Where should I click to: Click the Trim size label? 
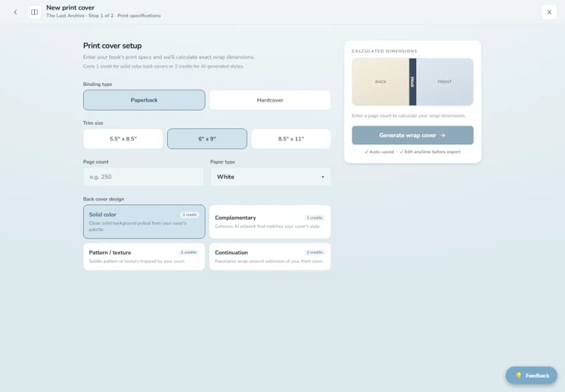pyautogui.click(x=93, y=123)
